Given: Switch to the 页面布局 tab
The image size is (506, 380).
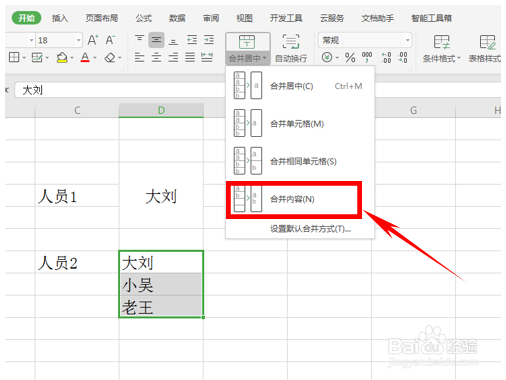Looking at the screenshot, I should (102, 18).
